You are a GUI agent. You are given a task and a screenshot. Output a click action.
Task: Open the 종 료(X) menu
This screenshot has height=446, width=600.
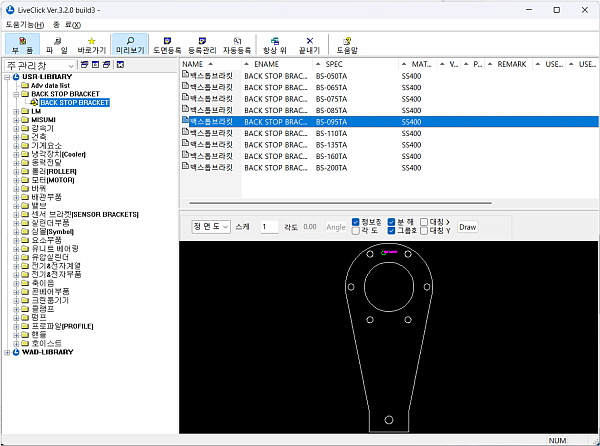coord(67,25)
